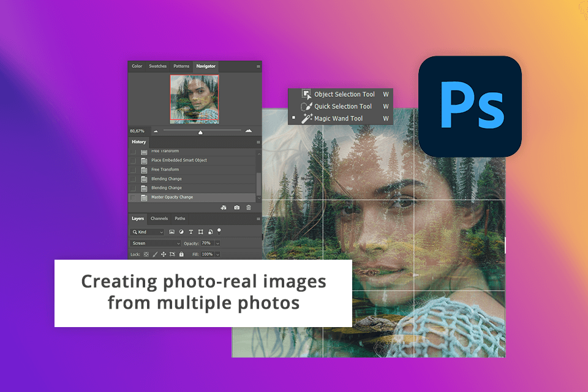
Task: Delete the current history state with trash icon
Action: click(x=249, y=208)
